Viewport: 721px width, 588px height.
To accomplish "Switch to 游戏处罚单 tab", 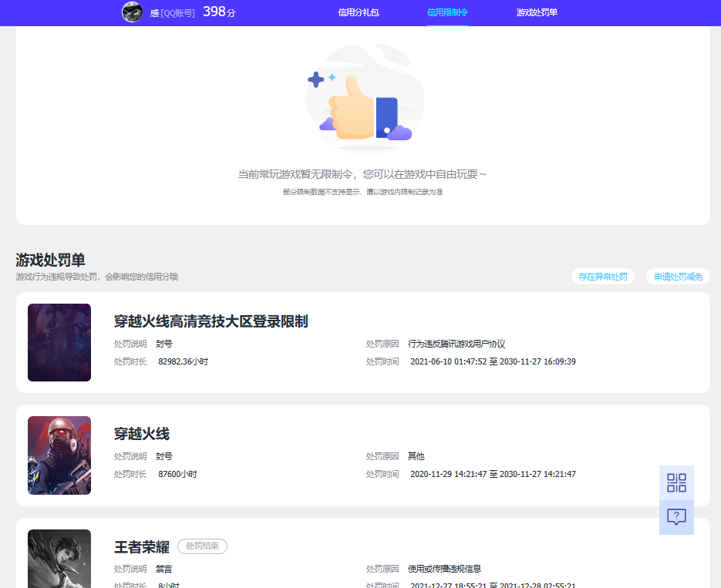I will [x=537, y=12].
